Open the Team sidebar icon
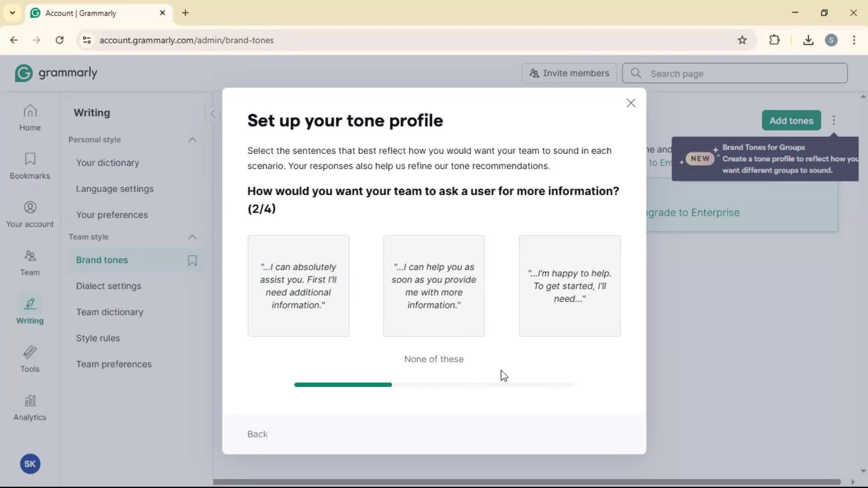This screenshot has height=488, width=868. [30, 263]
